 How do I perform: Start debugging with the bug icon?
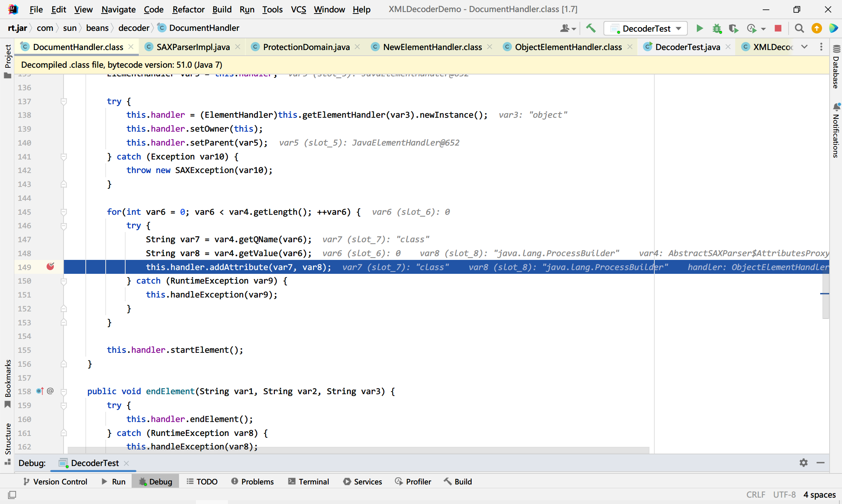click(x=717, y=29)
